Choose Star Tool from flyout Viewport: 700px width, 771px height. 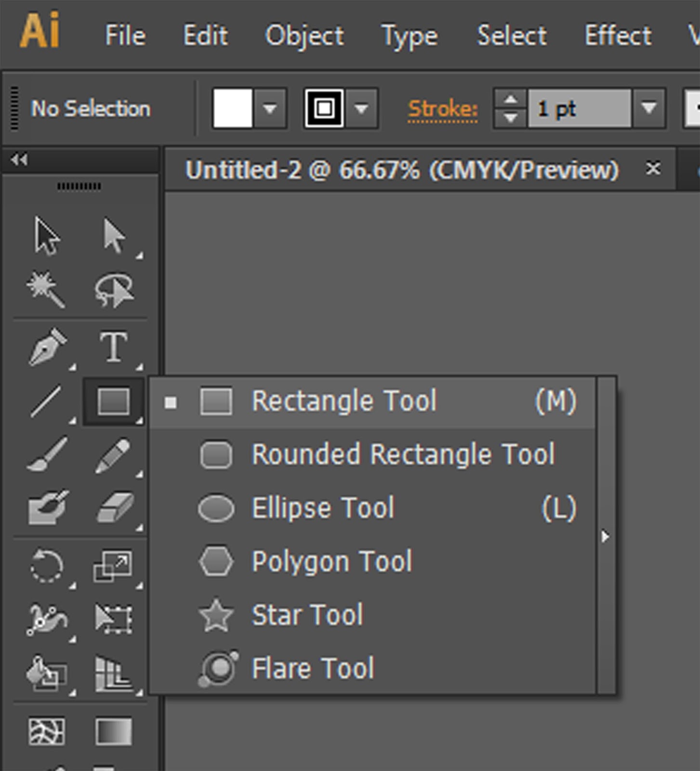pyautogui.click(x=372, y=615)
